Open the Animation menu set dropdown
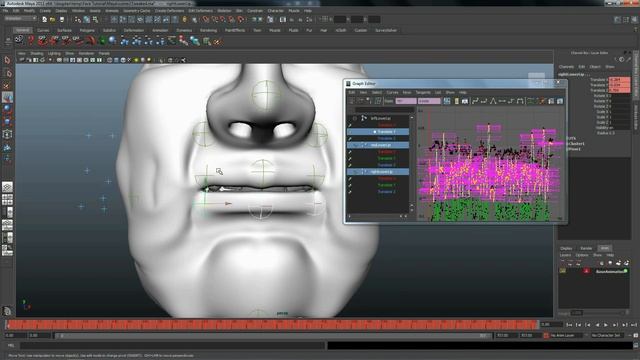The width and height of the screenshot is (640, 360). pyautogui.click(x=20, y=18)
